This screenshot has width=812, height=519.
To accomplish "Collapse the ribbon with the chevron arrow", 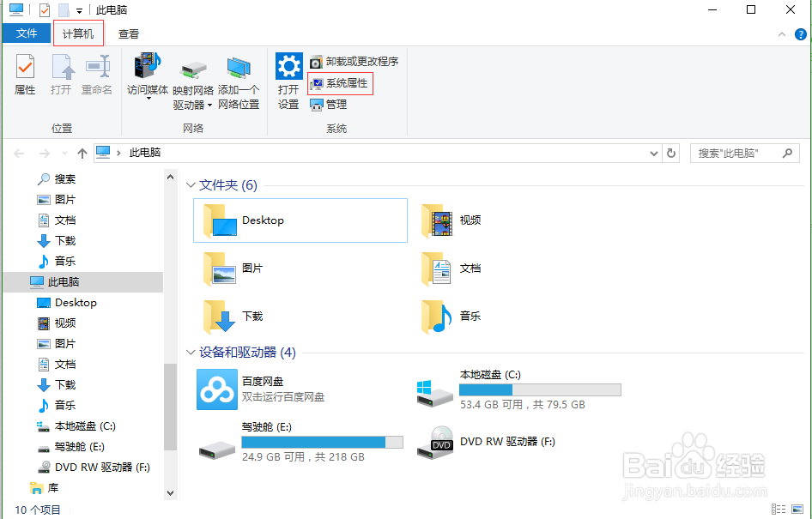I will [x=781, y=33].
